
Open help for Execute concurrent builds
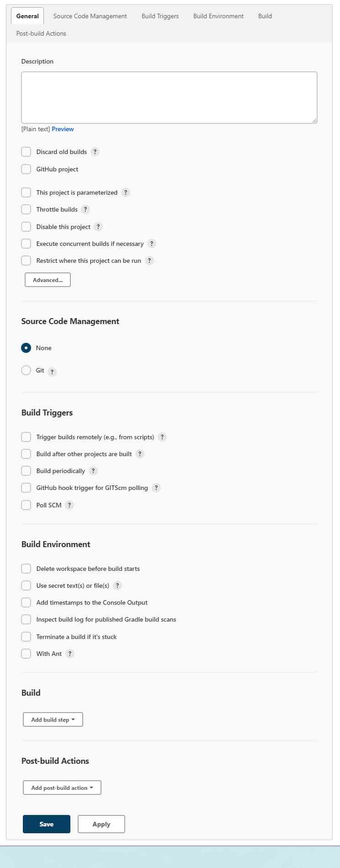click(x=152, y=244)
